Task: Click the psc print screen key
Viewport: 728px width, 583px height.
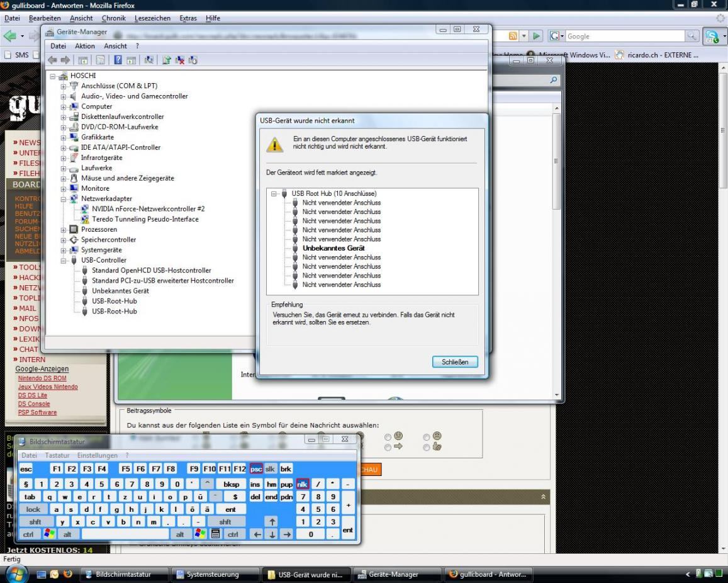Action: pyautogui.click(x=256, y=468)
